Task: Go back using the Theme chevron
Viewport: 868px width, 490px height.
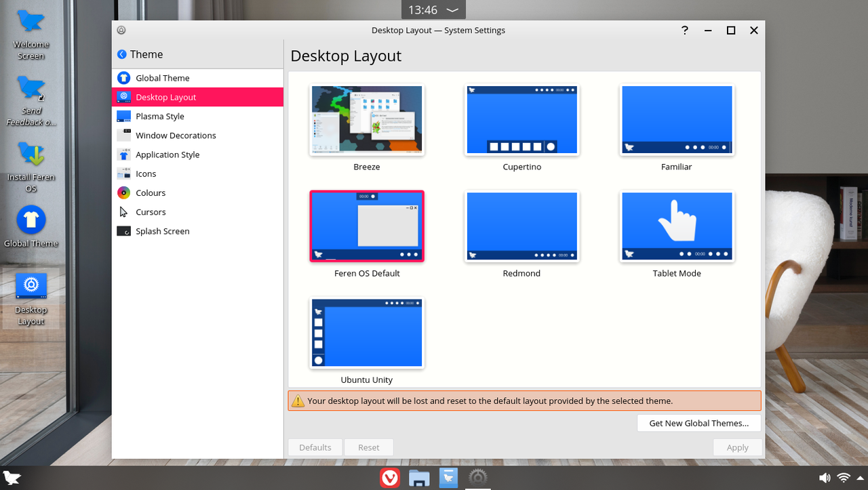Action: click(x=122, y=54)
